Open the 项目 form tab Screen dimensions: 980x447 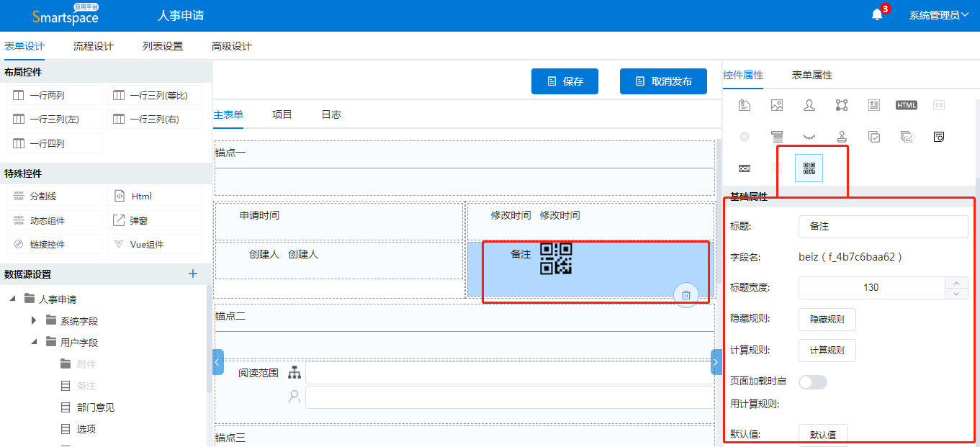pos(282,114)
